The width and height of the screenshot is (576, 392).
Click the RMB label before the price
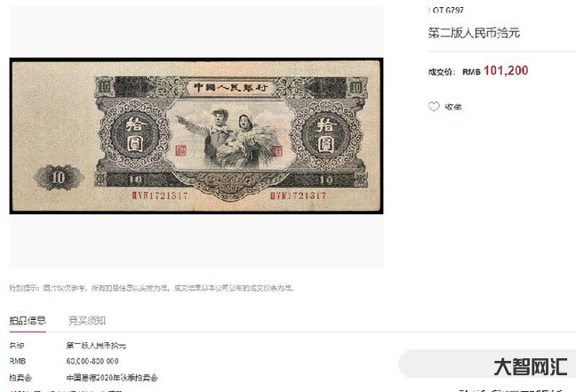coord(471,72)
